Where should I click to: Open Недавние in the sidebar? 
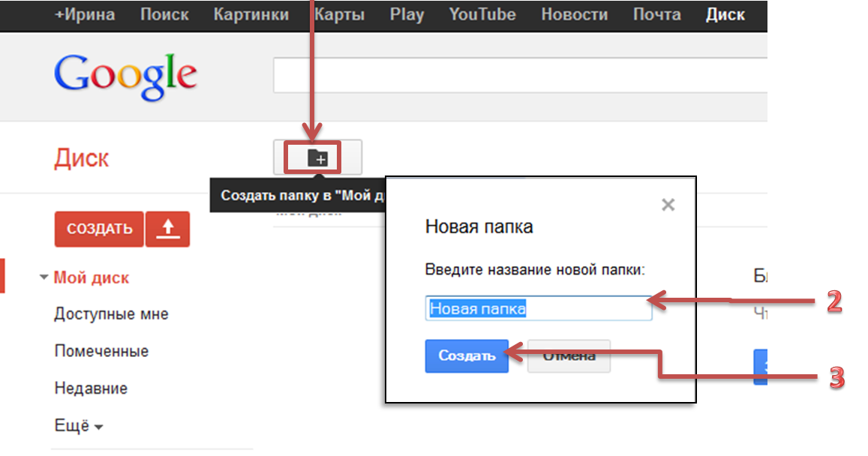(91, 388)
